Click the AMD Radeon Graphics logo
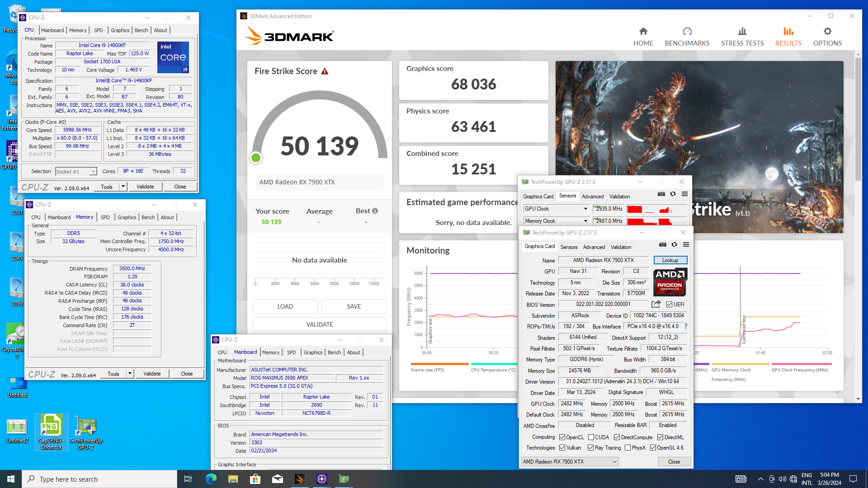Viewport: 868px width, 488px height. (670, 282)
